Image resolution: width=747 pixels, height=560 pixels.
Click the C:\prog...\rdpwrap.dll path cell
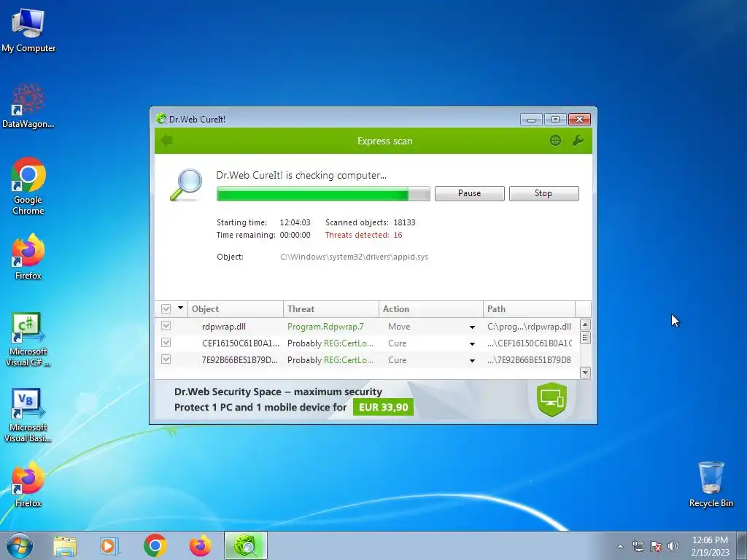click(529, 327)
